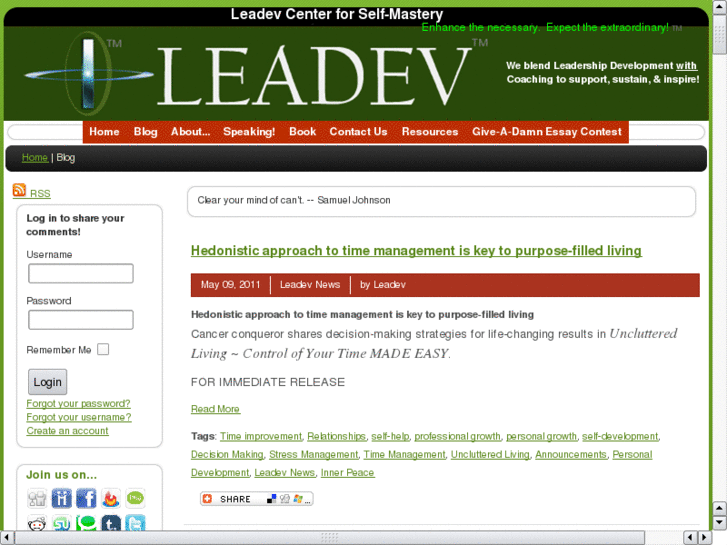This screenshot has width=727, height=545.
Task: Open the Reddit alien icon
Action: 37,523
